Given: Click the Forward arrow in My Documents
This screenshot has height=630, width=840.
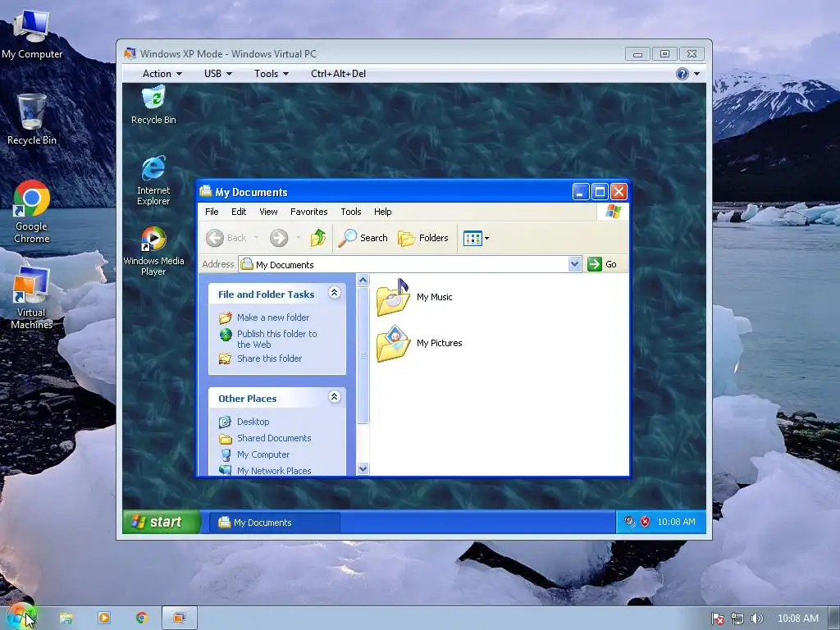Looking at the screenshot, I should click(279, 237).
